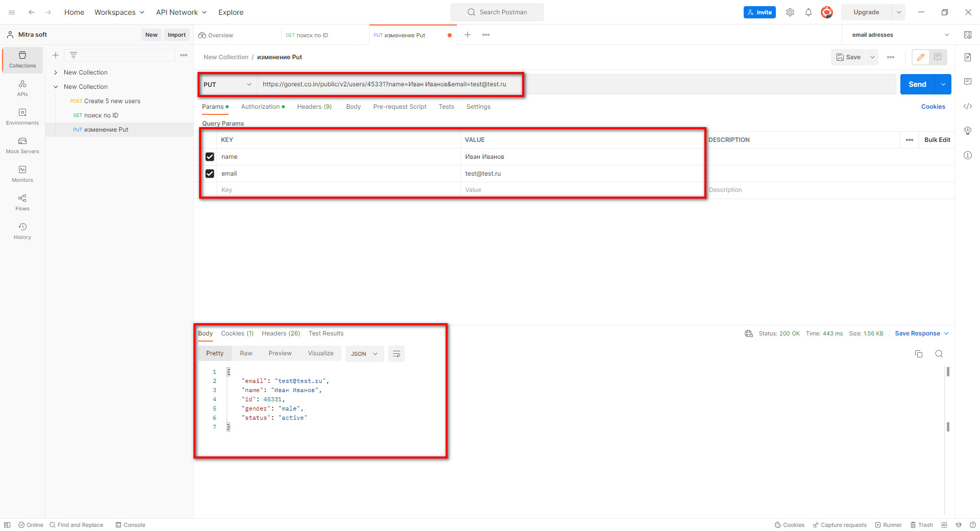Viewport: 980px width, 531px height.
Task: Open the notifications bell
Action: tap(808, 12)
